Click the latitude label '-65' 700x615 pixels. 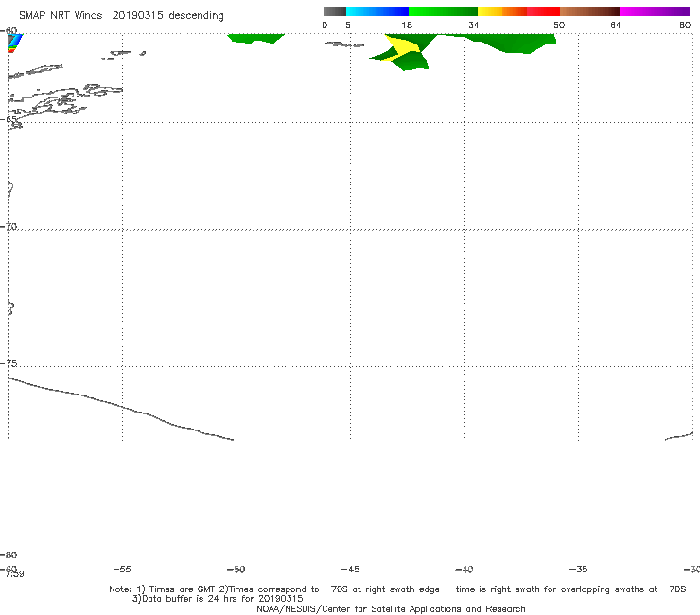[9, 119]
